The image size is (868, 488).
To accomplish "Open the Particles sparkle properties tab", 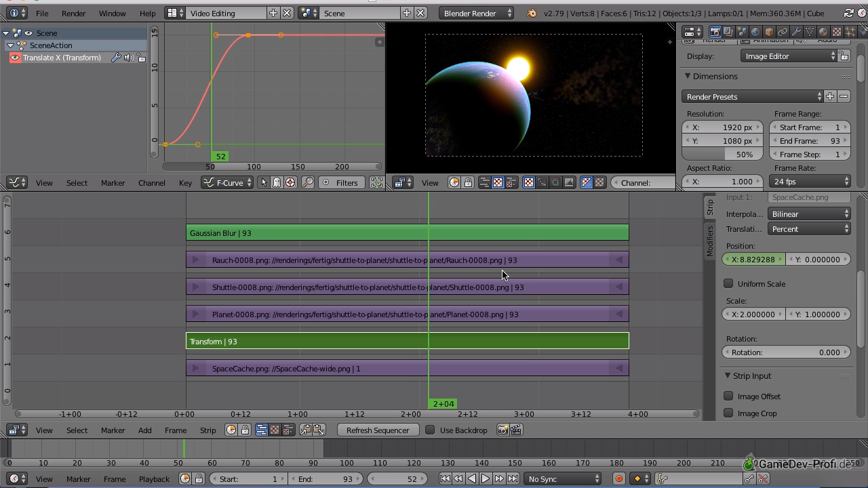I will pyautogui.click(x=849, y=32).
